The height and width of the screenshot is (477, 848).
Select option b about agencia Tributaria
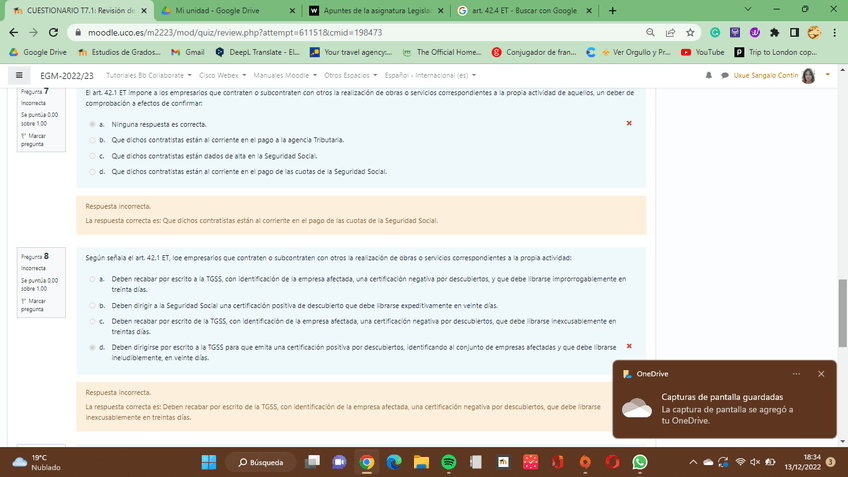click(x=92, y=140)
